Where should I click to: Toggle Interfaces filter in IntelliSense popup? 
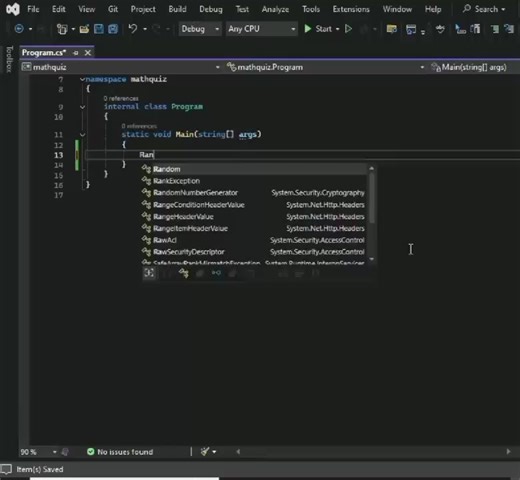216,273
